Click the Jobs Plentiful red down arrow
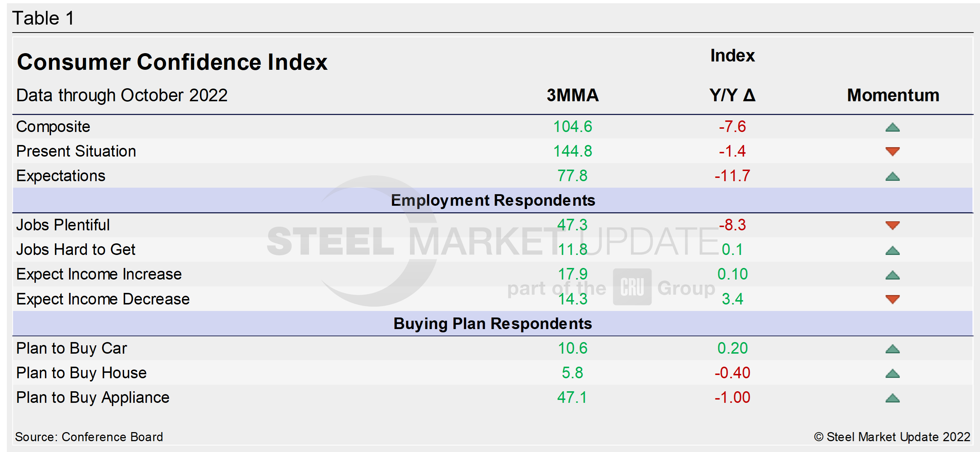980x452 pixels. [892, 225]
